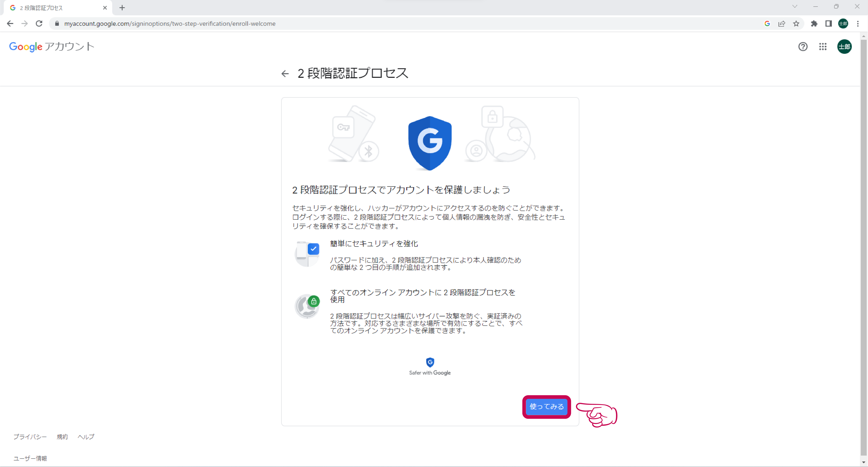The image size is (868, 467).
Task: Restore down the browser window
Action: [836, 6]
